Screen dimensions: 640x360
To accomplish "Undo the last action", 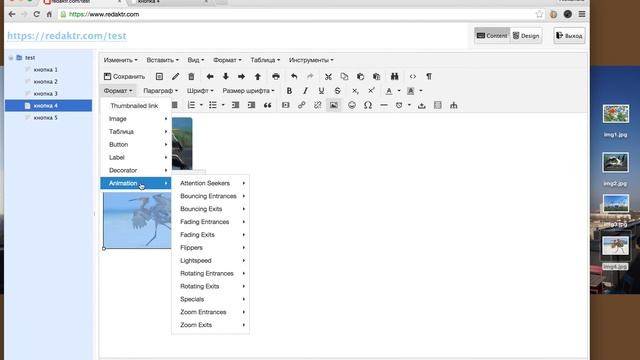I will [x=294, y=76].
